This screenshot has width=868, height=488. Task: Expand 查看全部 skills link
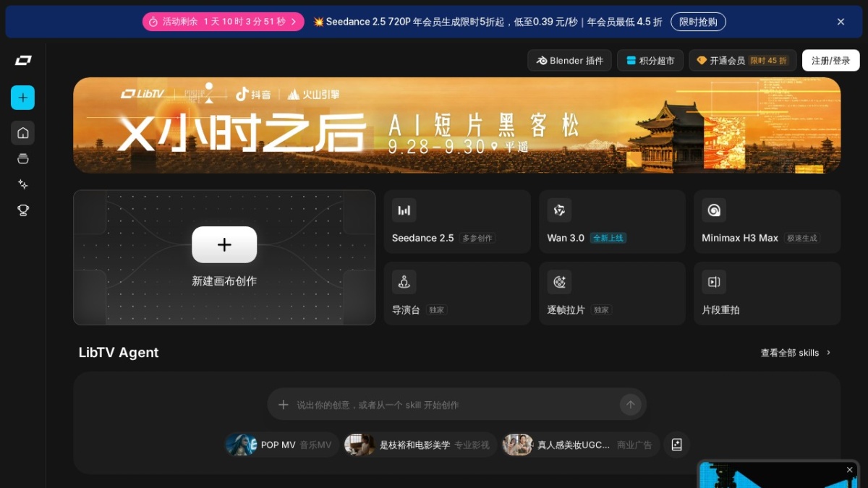coord(796,353)
